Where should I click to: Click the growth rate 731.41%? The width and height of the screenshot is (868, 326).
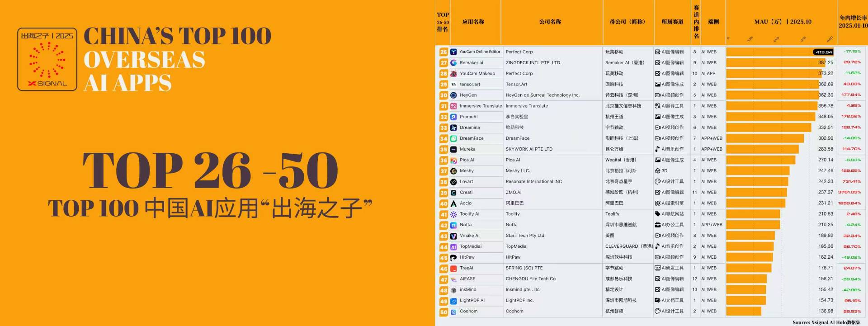[852, 181]
